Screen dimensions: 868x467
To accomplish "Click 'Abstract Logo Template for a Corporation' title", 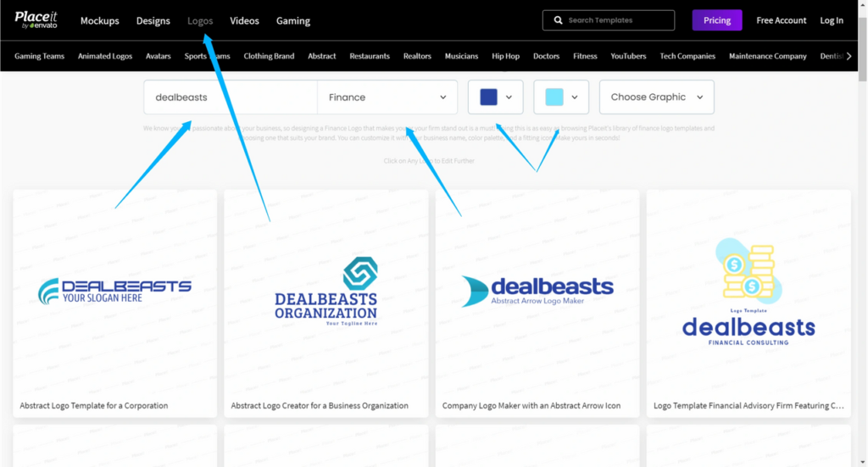I will point(93,406).
